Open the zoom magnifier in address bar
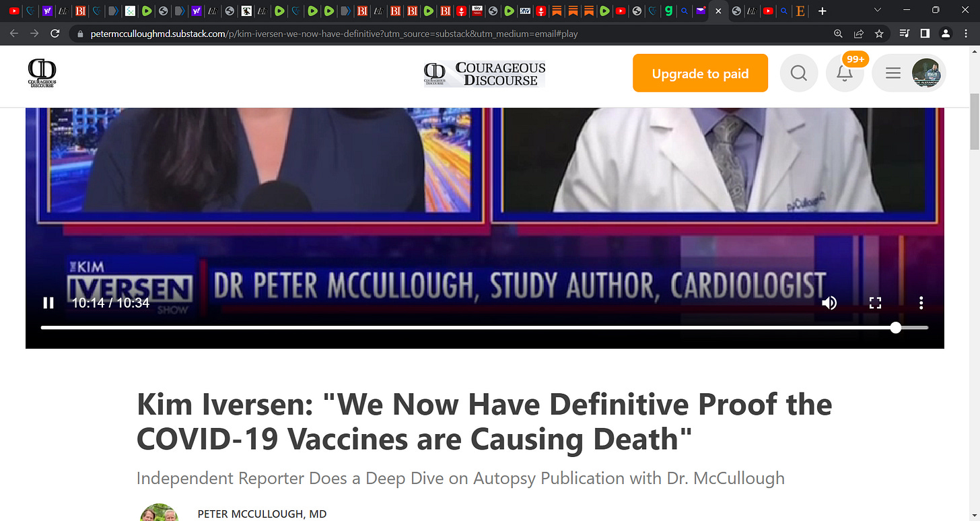Screen dimensions: 980x521 coord(838,34)
